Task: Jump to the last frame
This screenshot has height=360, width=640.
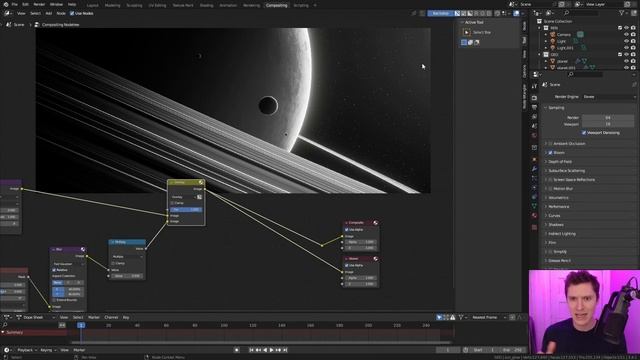Action: [x=285, y=350]
